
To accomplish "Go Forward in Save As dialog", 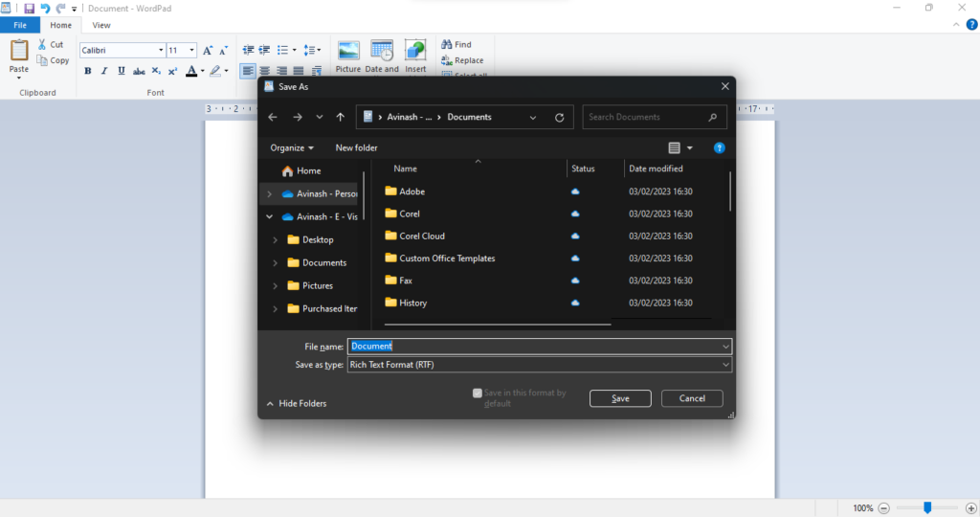I will (x=298, y=117).
